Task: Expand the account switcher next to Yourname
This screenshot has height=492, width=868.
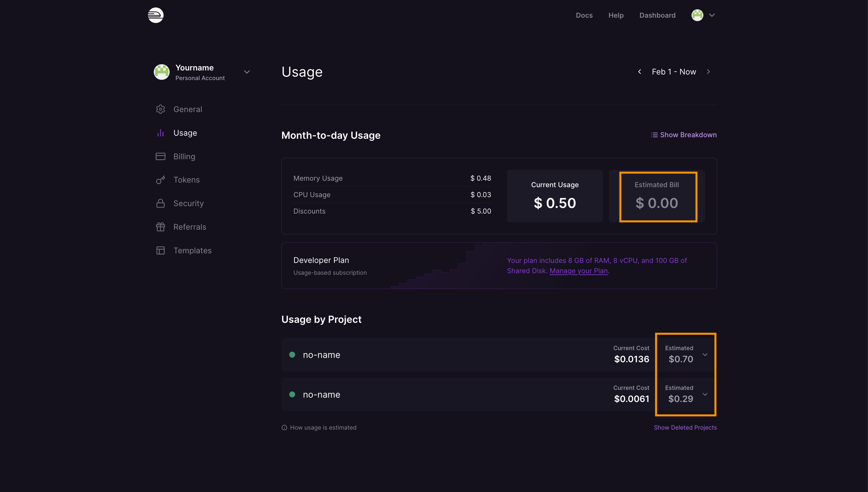Action: [x=247, y=72]
